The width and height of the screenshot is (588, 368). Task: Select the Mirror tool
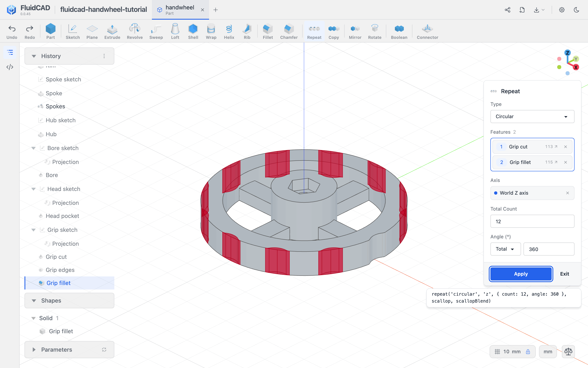pos(355,31)
